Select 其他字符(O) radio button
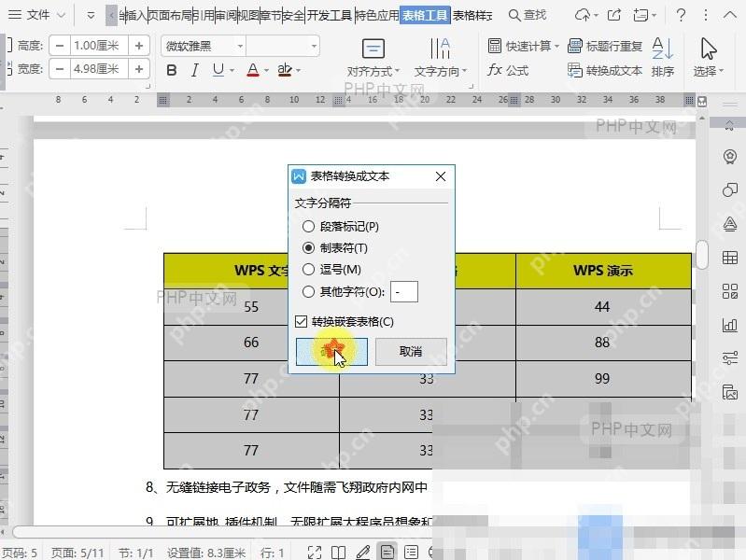This screenshot has width=746, height=560. click(x=308, y=291)
